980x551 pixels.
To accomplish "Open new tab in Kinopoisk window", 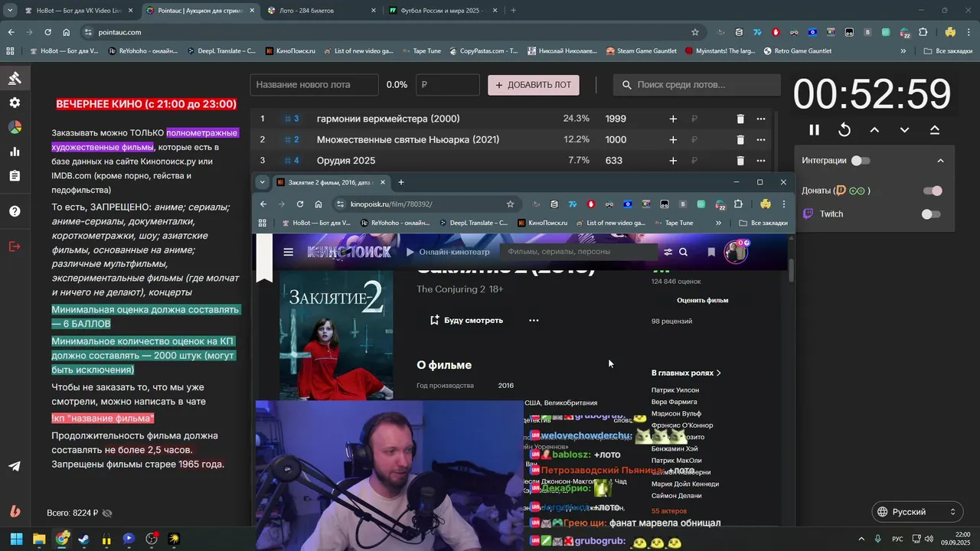I will click(400, 182).
